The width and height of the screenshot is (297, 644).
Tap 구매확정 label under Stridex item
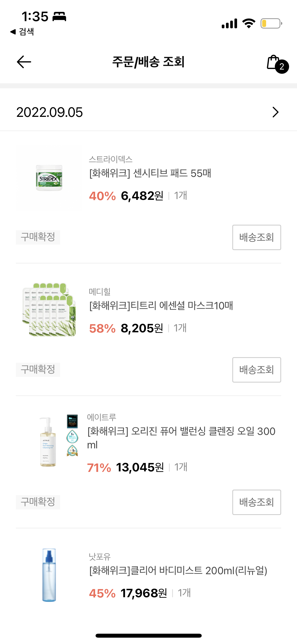(38, 237)
